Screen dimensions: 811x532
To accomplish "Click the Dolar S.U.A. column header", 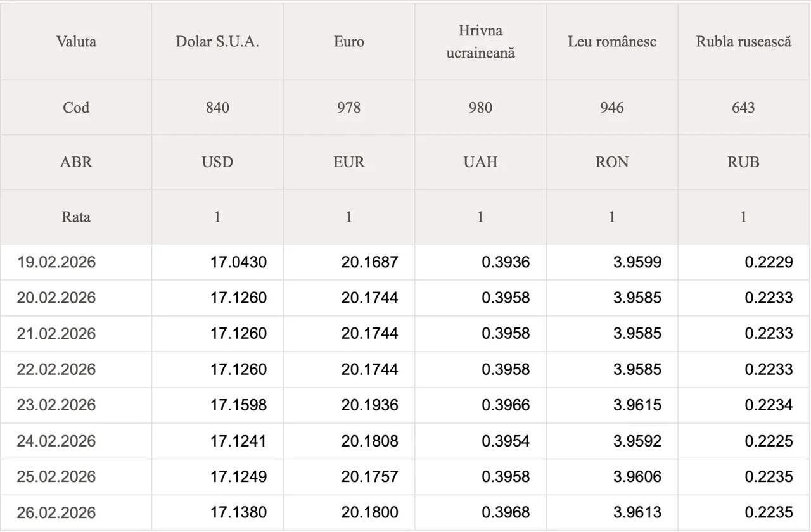I will coord(217,42).
